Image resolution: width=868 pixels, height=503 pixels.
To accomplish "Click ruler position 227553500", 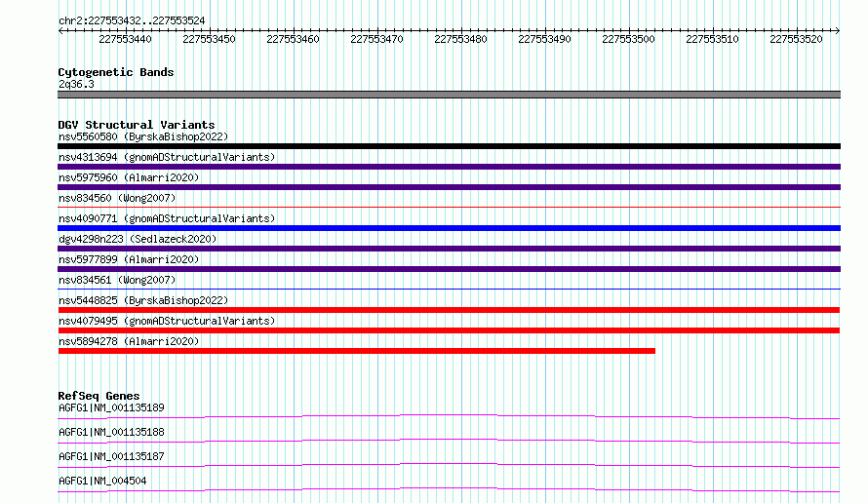I will pos(628,39).
